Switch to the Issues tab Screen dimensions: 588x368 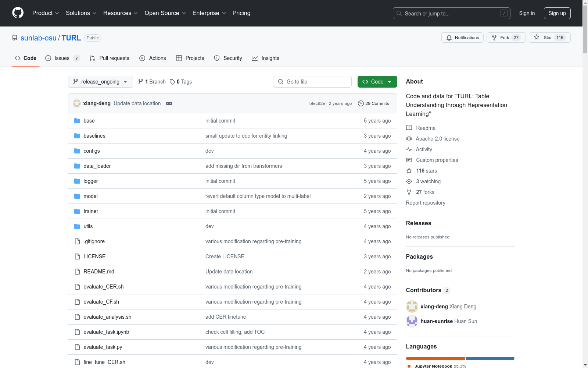[62, 58]
